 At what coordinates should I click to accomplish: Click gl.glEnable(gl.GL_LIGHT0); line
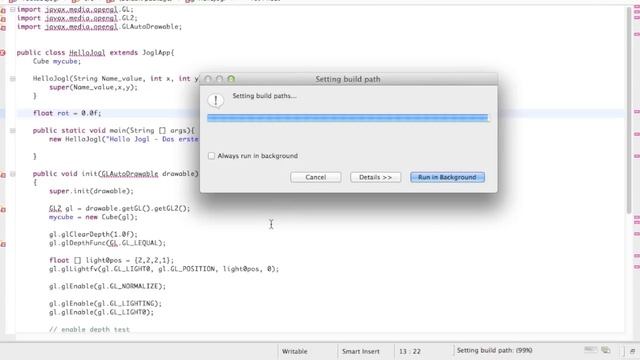click(x=101, y=312)
